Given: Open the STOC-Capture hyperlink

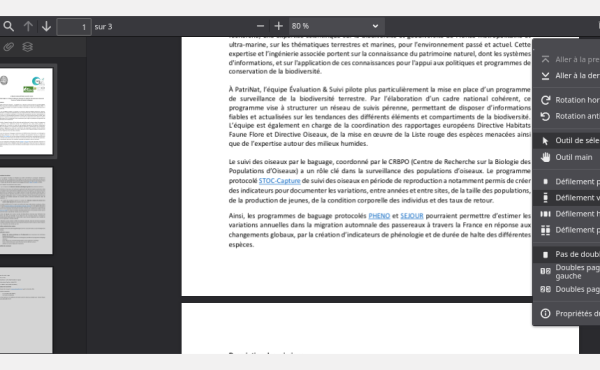Looking at the screenshot, I should point(279,181).
